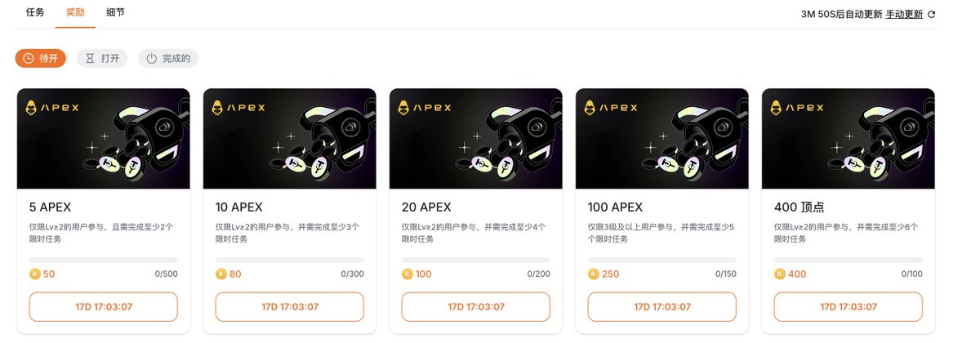Select the 打开 filter pill
This screenshot has width=980, height=343.
tap(102, 59)
